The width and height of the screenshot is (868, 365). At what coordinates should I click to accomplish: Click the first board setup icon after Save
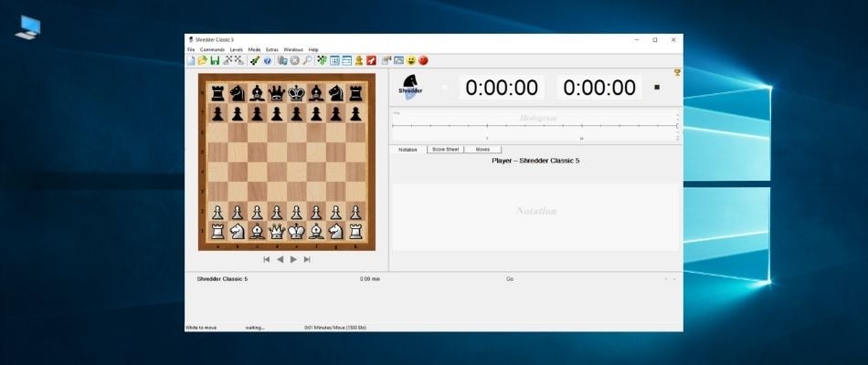pos(228,60)
